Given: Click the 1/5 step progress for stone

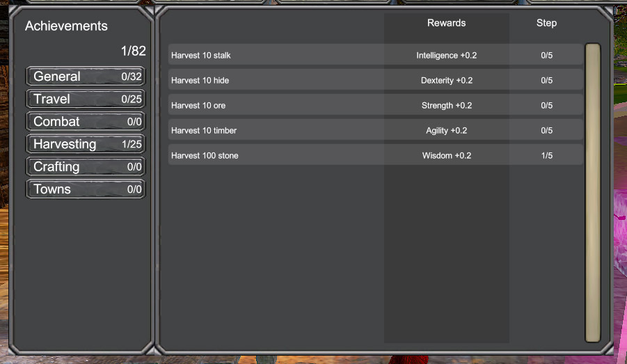Looking at the screenshot, I should pos(546,155).
